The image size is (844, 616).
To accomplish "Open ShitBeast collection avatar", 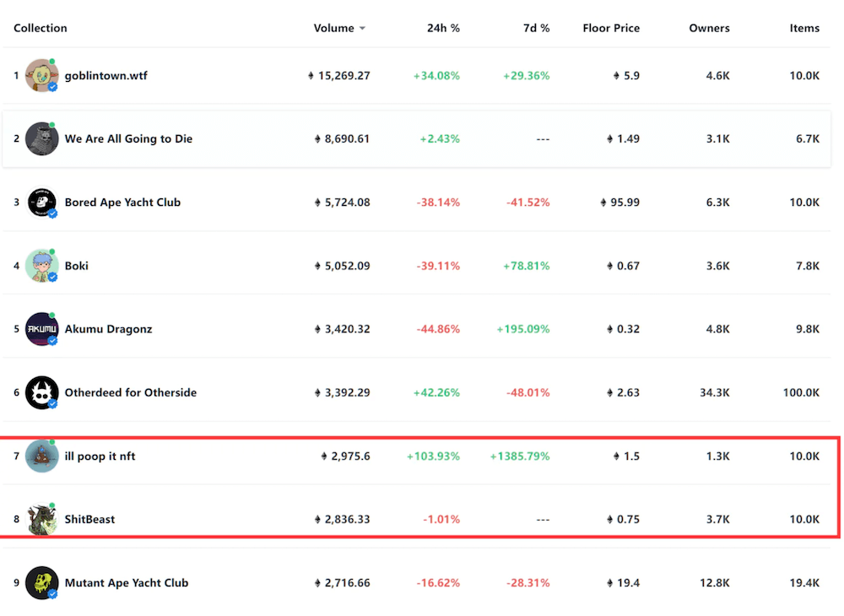I will pos(42,519).
